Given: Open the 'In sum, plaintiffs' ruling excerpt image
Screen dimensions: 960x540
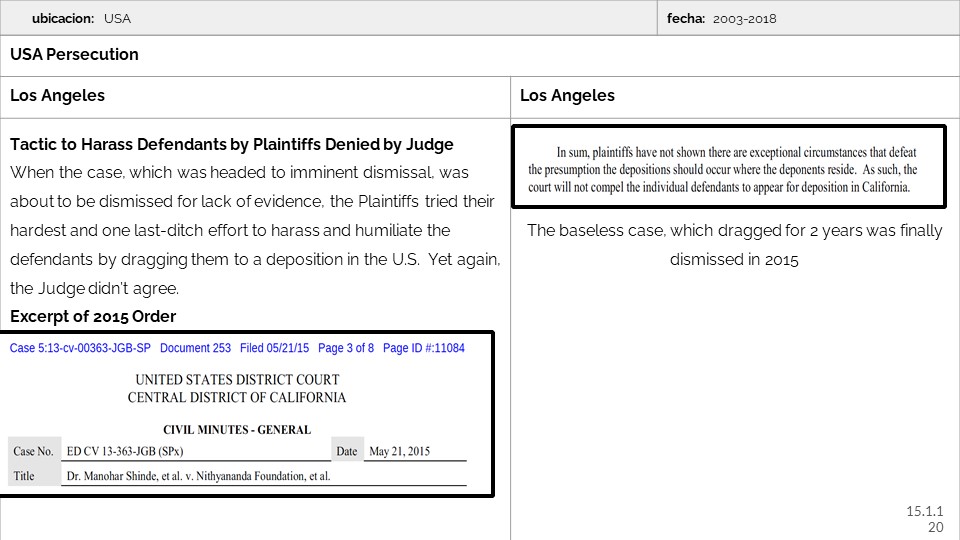Looking at the screenshot, I should [x=728, y=167].
